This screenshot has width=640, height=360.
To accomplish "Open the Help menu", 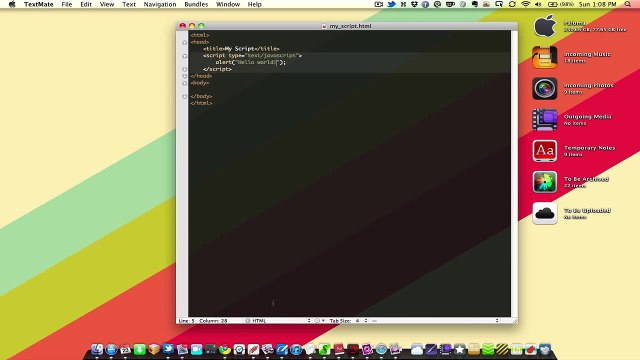I will tap(254, 4).
